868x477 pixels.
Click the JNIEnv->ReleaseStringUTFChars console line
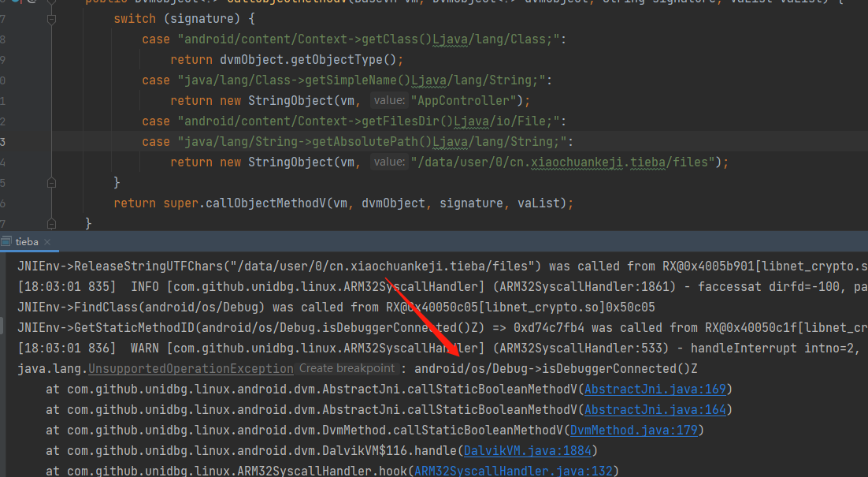[443, 266]
